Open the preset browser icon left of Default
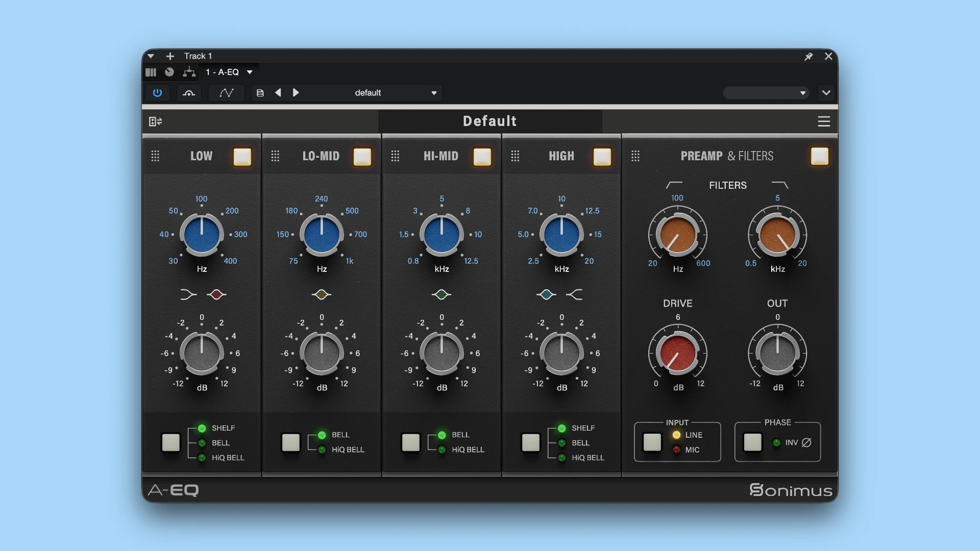 [x=156, y=121]
